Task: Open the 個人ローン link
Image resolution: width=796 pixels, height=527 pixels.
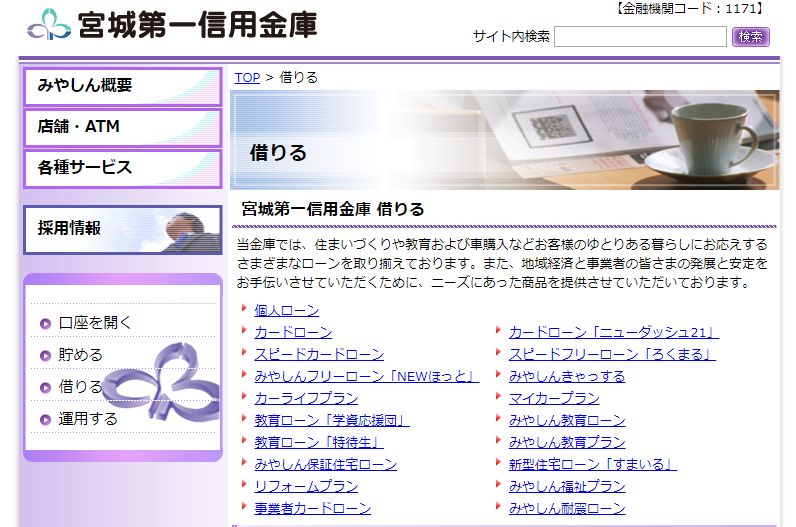Action: click(287, 310)
